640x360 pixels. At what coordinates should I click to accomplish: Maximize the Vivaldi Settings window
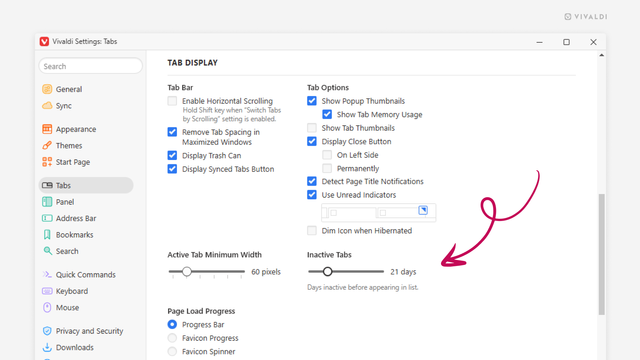point(567,42)
